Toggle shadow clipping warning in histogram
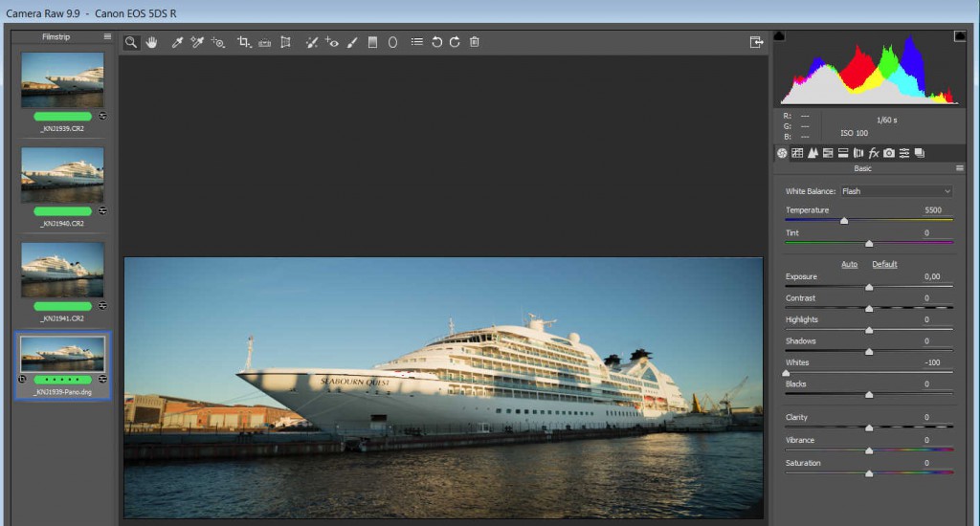The image size is (980, 526). tap(779, 36)
